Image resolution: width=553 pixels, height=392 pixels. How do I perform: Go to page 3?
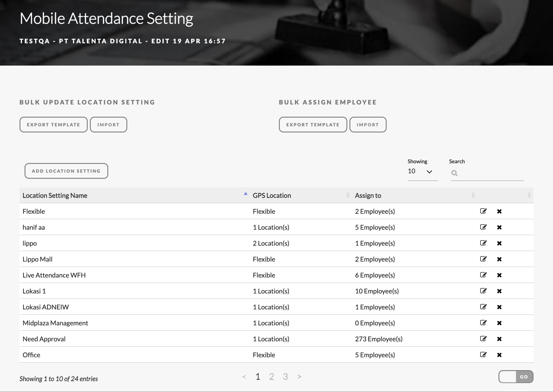point(285,377)
